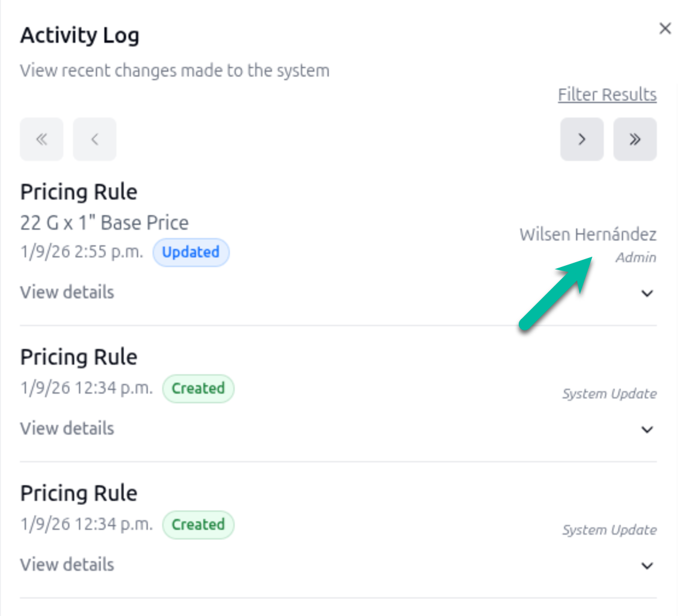Click the Activity Log heading
The height and width of the screenshot is (616, 678).
tap(80, 36)
